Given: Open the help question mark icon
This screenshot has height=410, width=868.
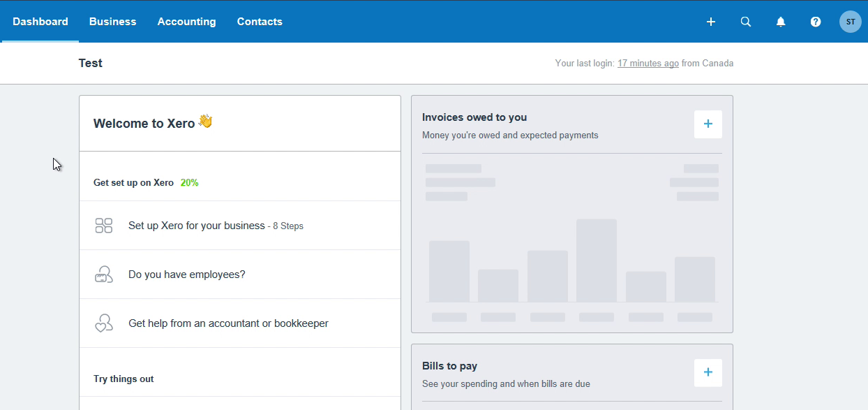Looking at the screenshot, I should click(x=816, y=22).
